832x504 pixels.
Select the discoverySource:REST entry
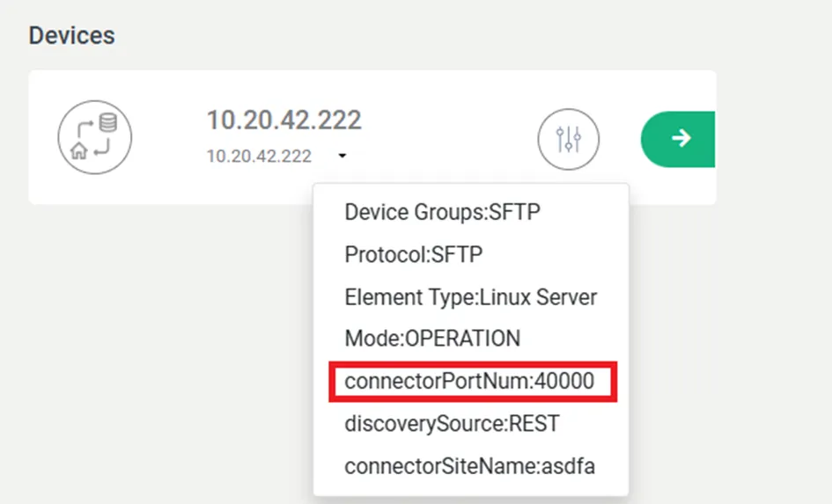click(452, 423)
